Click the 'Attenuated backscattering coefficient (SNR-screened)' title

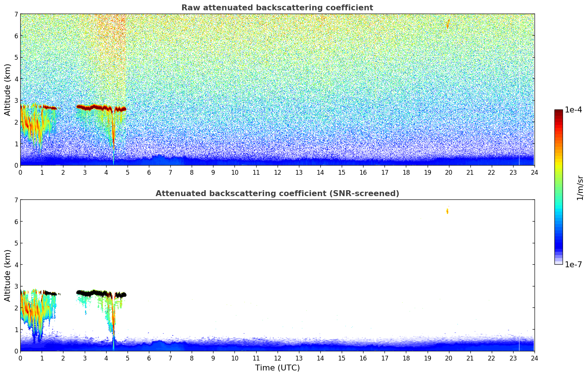click(277, 194)
